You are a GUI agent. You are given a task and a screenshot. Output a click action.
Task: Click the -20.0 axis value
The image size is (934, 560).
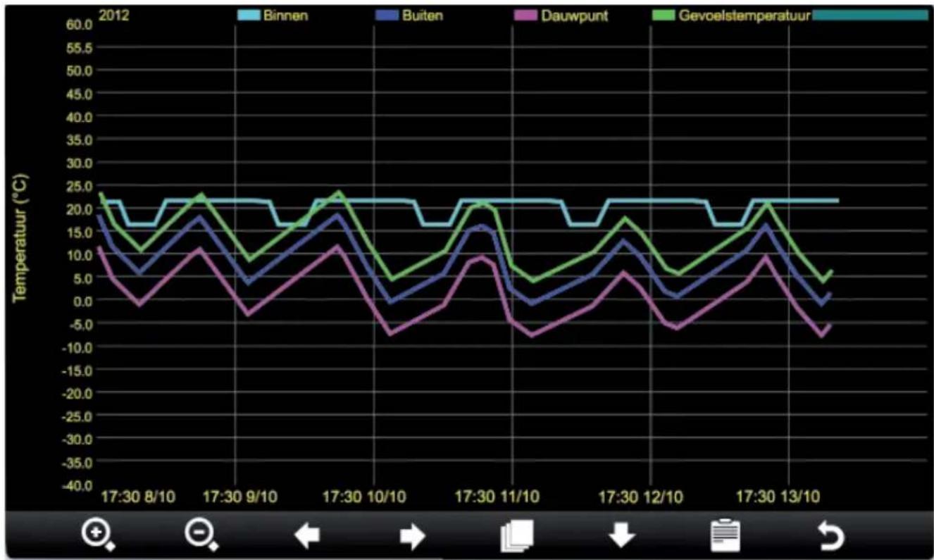pos(77,393)
